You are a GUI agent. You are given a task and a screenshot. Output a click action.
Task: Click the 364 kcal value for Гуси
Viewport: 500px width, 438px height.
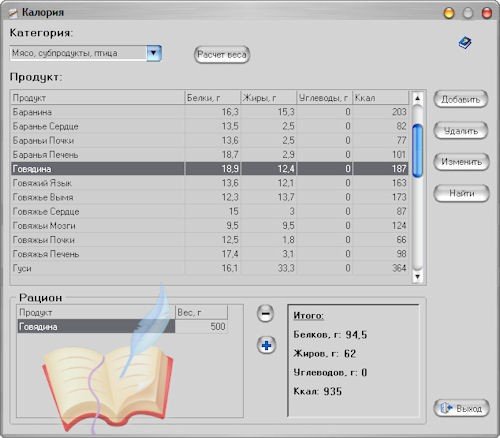pos(399,268)
